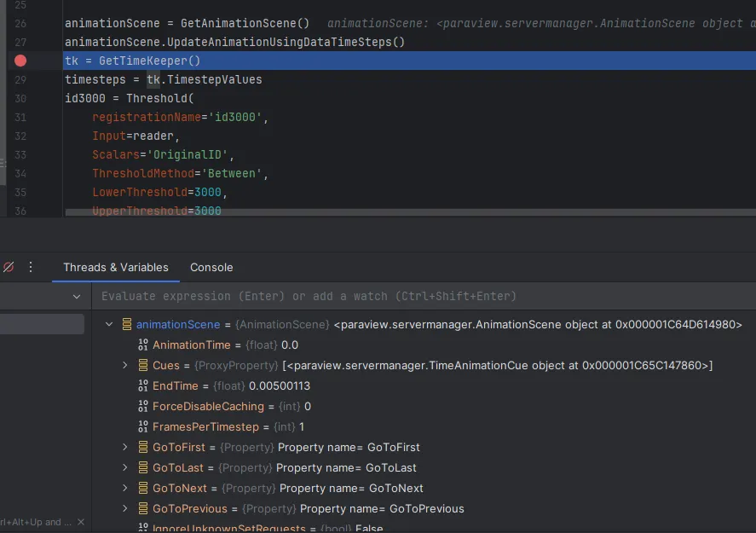Click the GoToPrevious property object icon

click(x=143, y=508)
